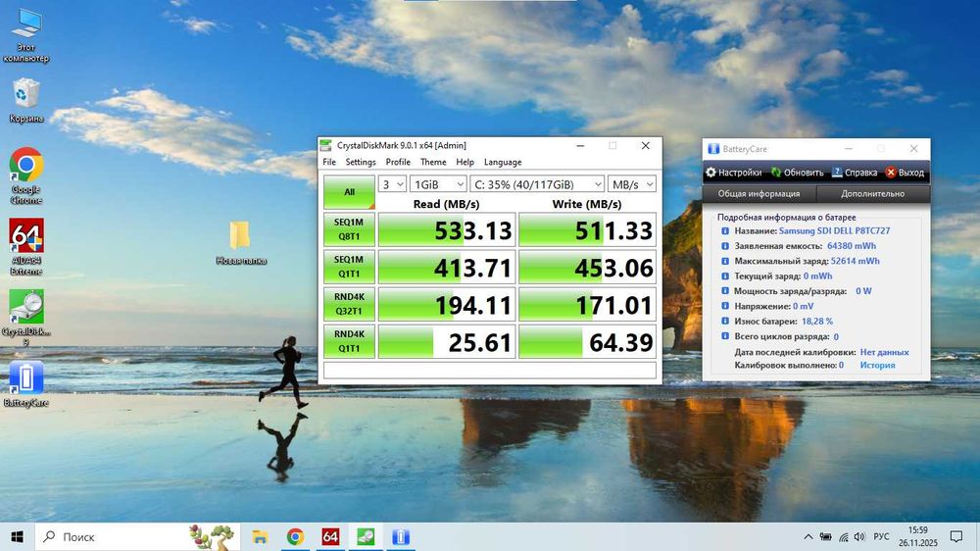Screen dimensions: 980x551
Task: Open the unit dropdown showing MB/s
Action: 632,184
